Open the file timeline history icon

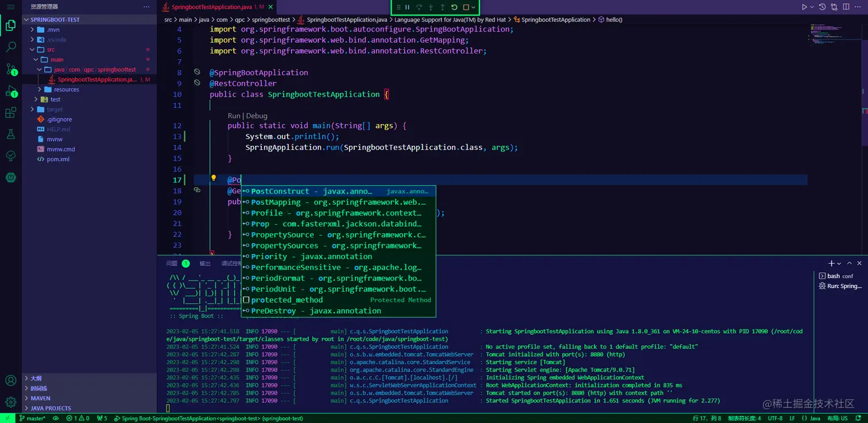pos(822,7)
